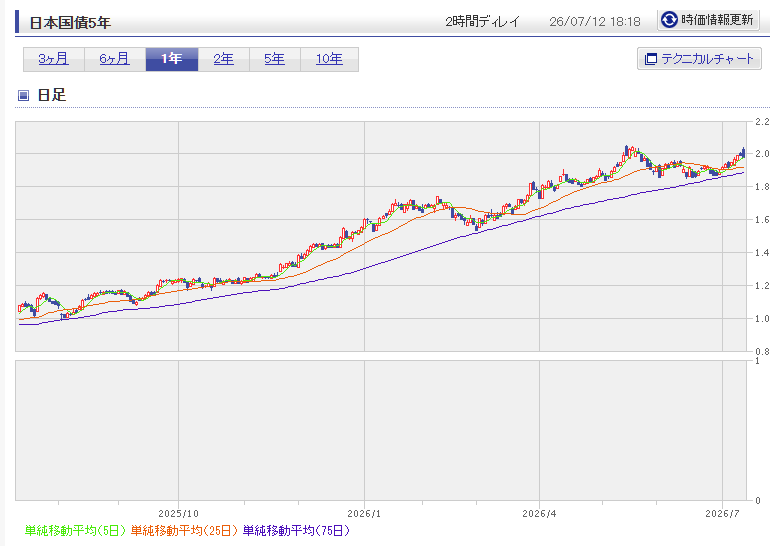Click the 2025/10 date axis label
The image size is (778, 546).
click(x=178, y=514)
